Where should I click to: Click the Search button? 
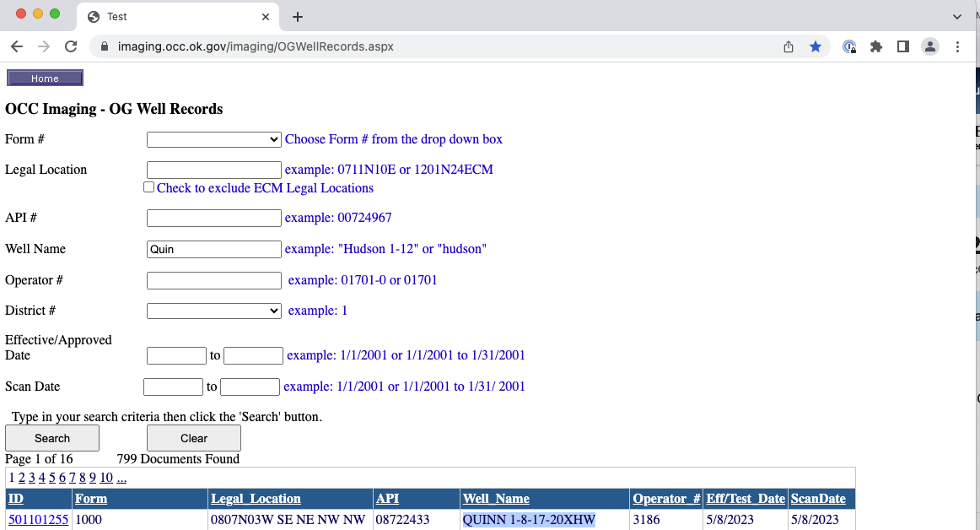[x=52, y=438]
